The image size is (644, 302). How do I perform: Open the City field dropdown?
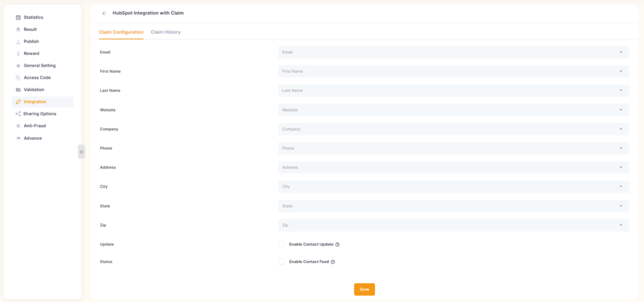[453, 186]
